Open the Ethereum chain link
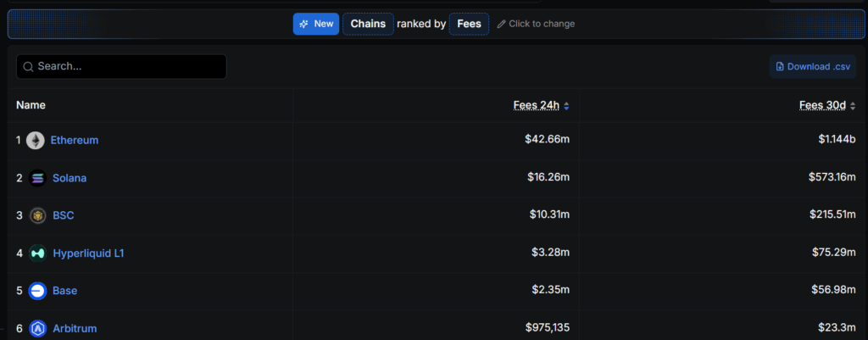The height and width of the screenshot is (340, 868). [75, 141]
